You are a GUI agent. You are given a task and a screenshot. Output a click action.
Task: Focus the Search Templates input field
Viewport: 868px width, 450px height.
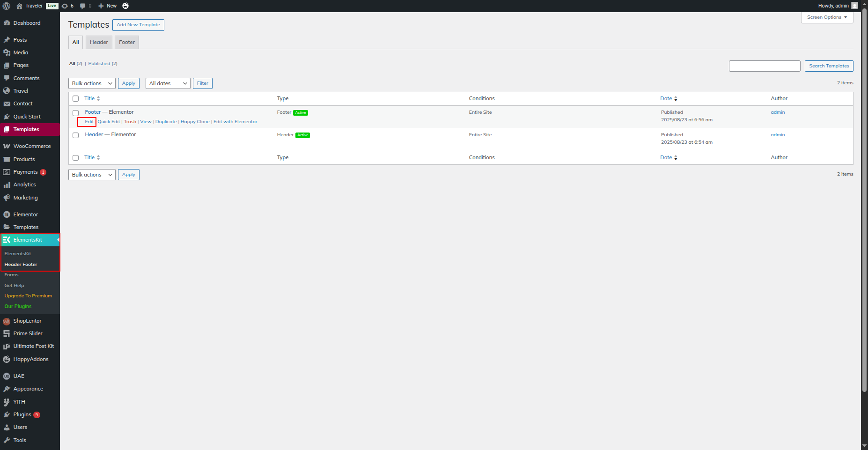pos(764,66)
